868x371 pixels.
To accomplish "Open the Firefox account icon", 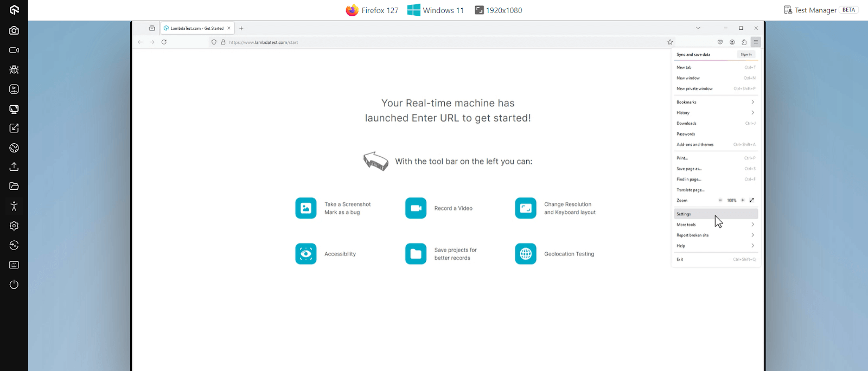I will pos(732,42).
